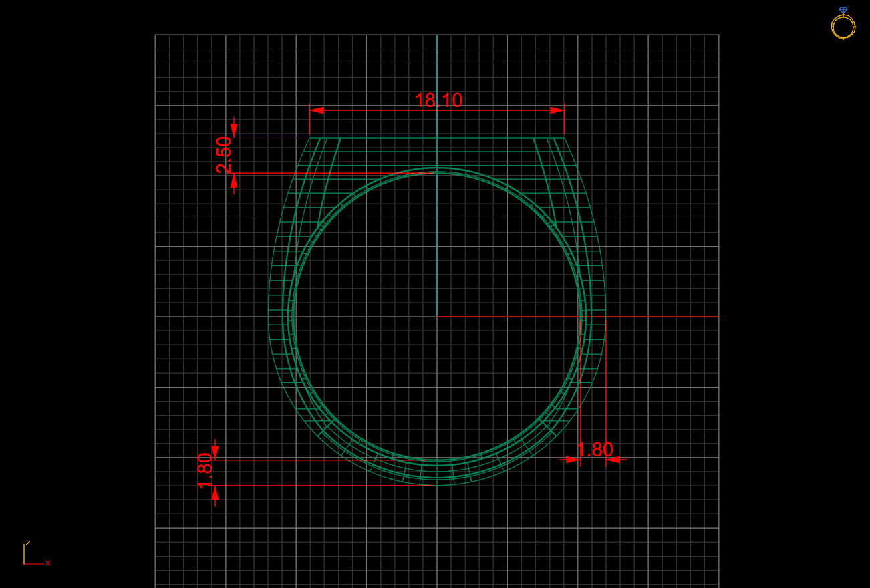This screenshot has height=588, width=870.
Task: Click the grid origin at axes intersection
Action: click(x=437, y=317)
